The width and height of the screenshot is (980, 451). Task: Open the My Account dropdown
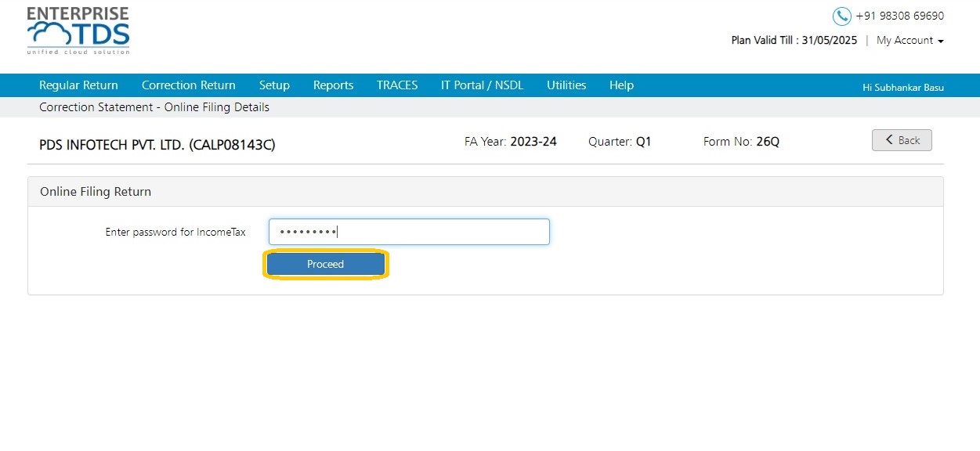(x=909, y=40)
